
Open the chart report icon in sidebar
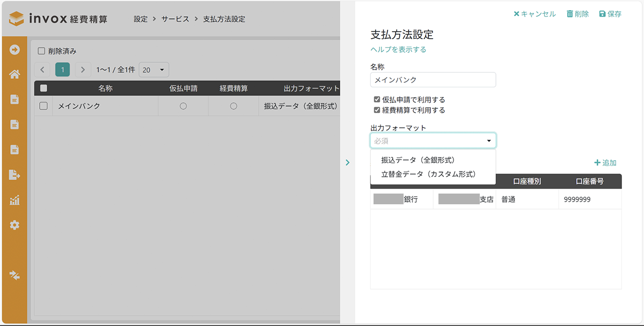pos(14,201)
